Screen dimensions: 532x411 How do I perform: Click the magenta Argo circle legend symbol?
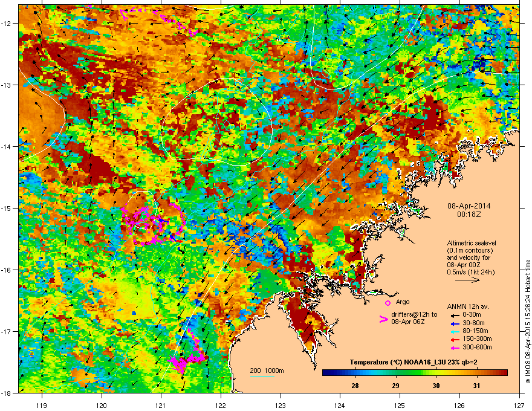click(388, 303)
